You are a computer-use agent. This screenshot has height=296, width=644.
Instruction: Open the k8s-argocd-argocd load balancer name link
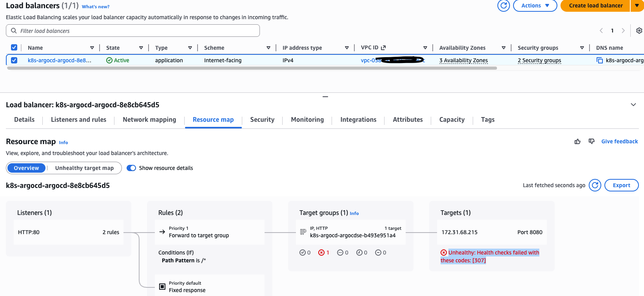pos(59,60)
